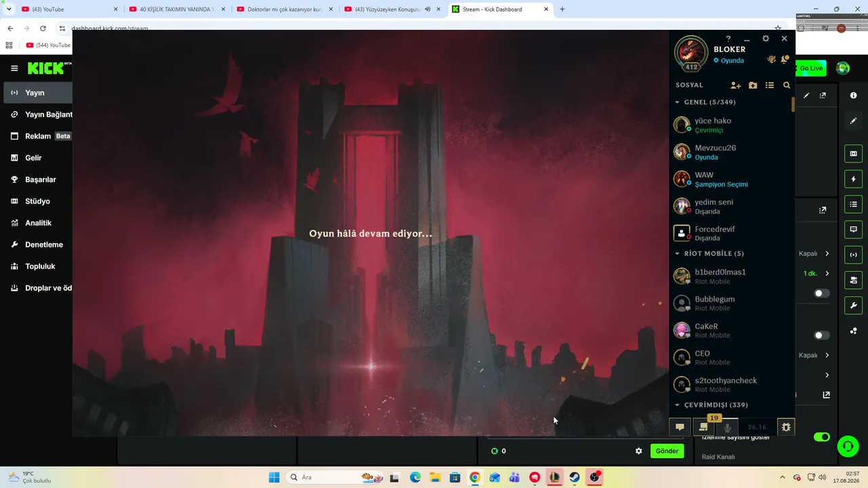The width and height of the screenshot is (868, 488).
Task: Open chat with friend yüce hako
Action: [x=730, y=125]
